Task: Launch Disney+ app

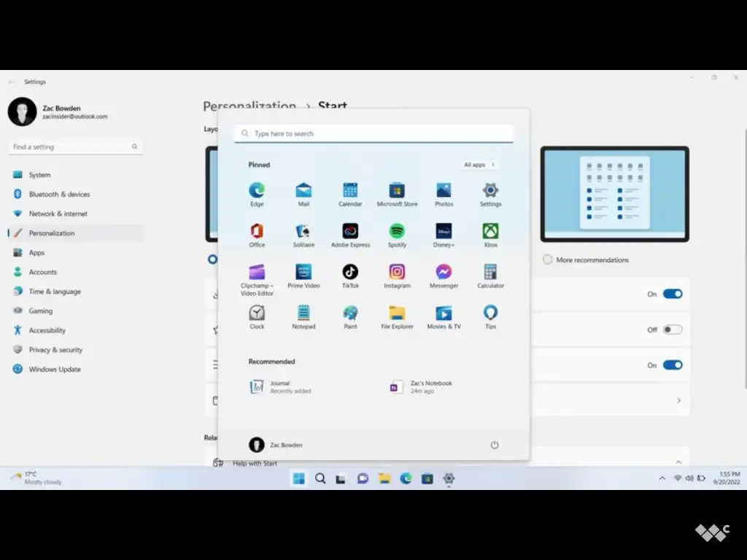Action: [444, 236]
